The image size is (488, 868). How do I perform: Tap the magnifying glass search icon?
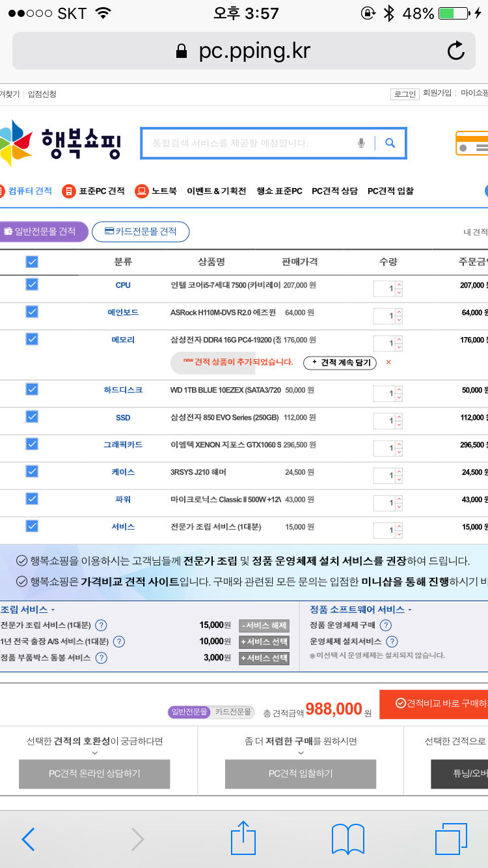[390, 143]
